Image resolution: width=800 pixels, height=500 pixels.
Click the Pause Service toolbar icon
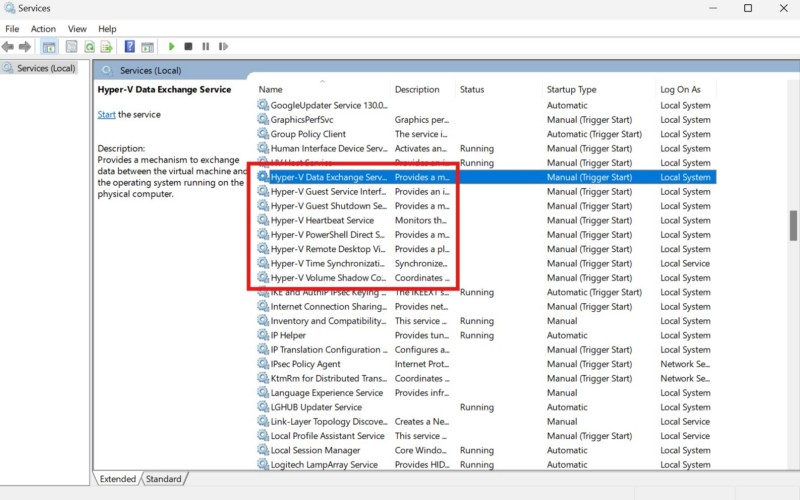tap(206, 46)
